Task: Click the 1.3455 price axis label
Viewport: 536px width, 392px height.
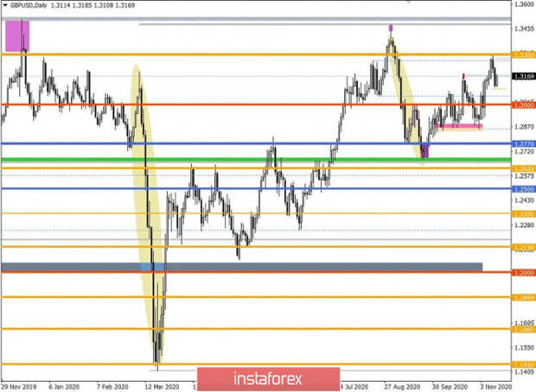Action: coord(524,29)
